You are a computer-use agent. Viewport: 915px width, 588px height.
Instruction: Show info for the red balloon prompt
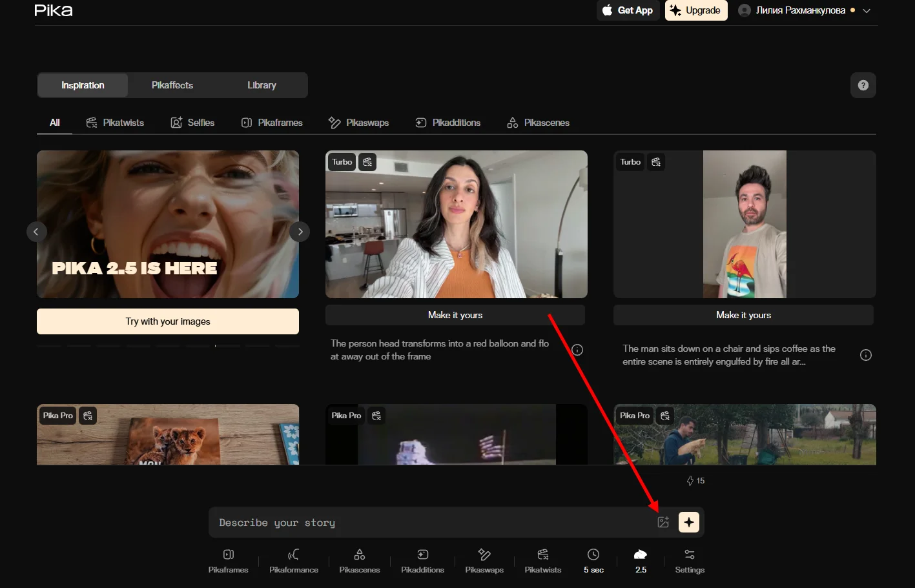pyautogui.click(x=577, y=350)
